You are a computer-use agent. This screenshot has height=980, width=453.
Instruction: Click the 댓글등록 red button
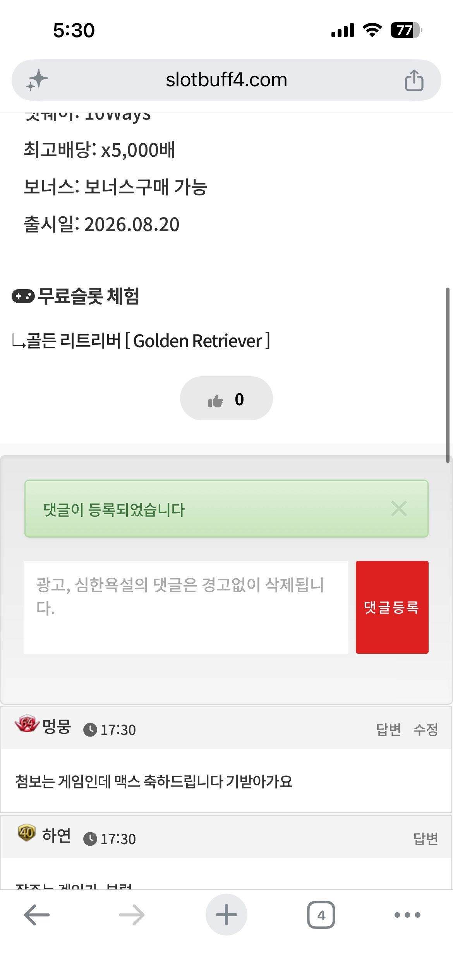(392, 607)
